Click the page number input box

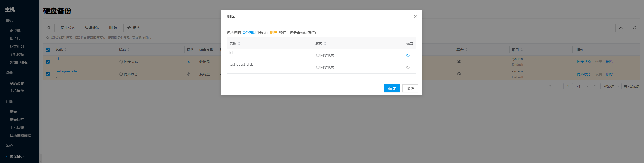pos(568,86)
